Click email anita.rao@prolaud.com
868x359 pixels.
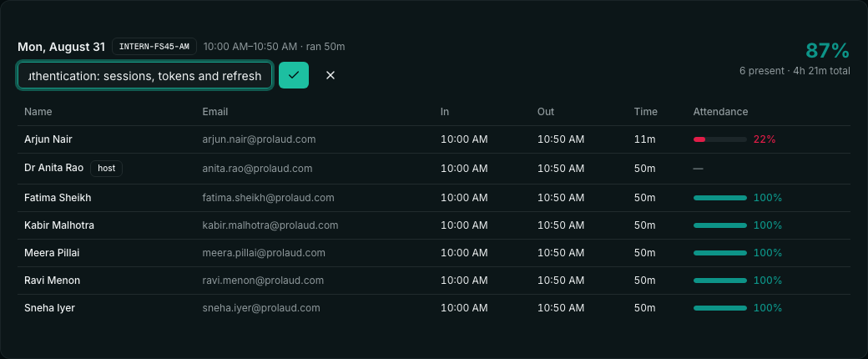[x=257, y=168]
